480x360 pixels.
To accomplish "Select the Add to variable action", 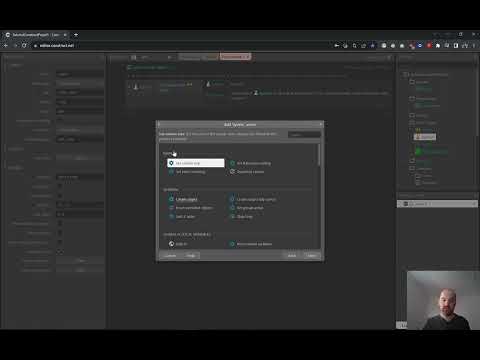I will click(178, 244).
